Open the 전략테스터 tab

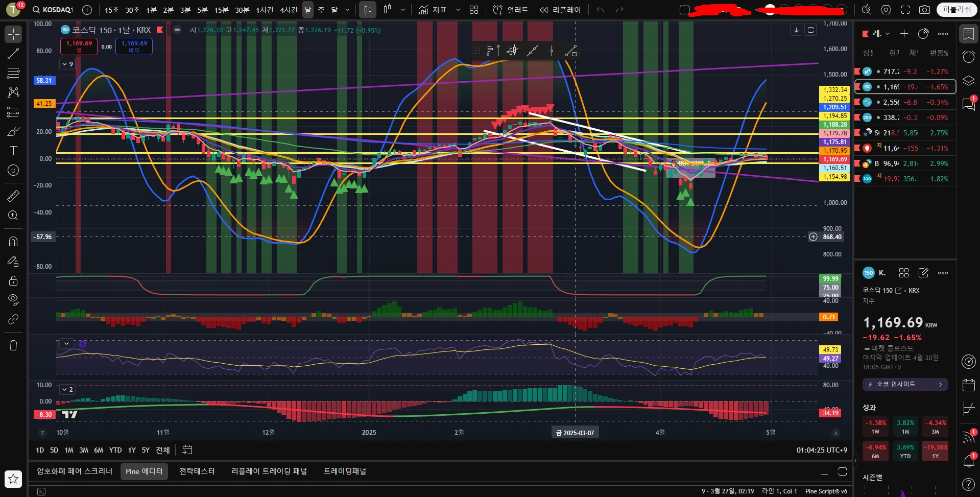197,471
